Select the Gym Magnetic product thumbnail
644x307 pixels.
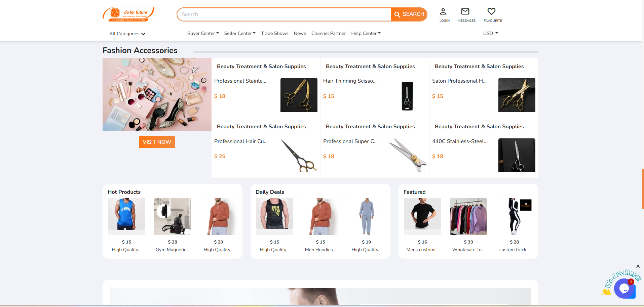pos(172,217)
